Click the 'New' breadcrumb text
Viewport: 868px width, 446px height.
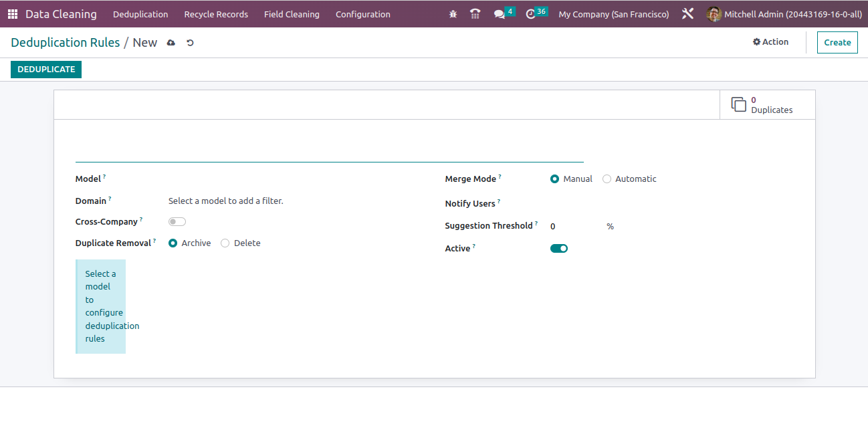[145, 43]
